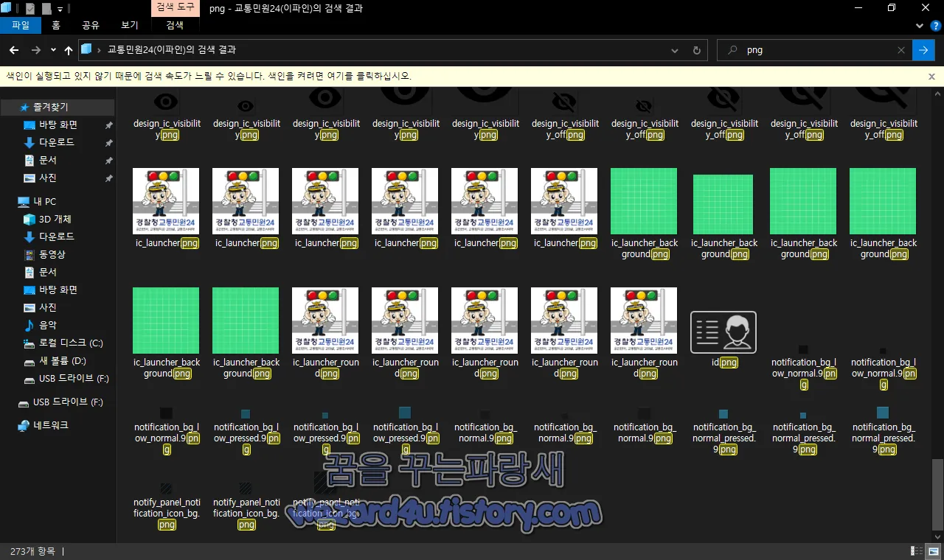The width and height of the screenshot is (944, 560).
Task: Open the 음악 folder
Action: pos(48,325)
